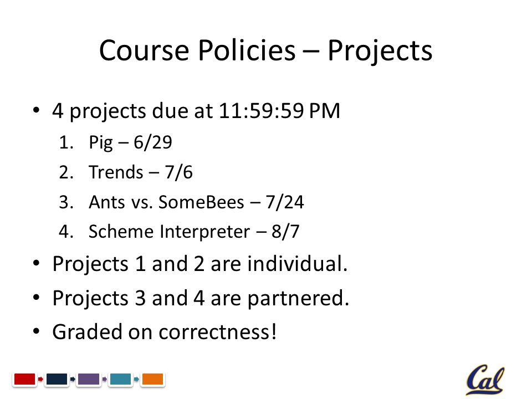Click the red arrow after red box
Screen dimensions: 532x399
(x=40, y=379)
